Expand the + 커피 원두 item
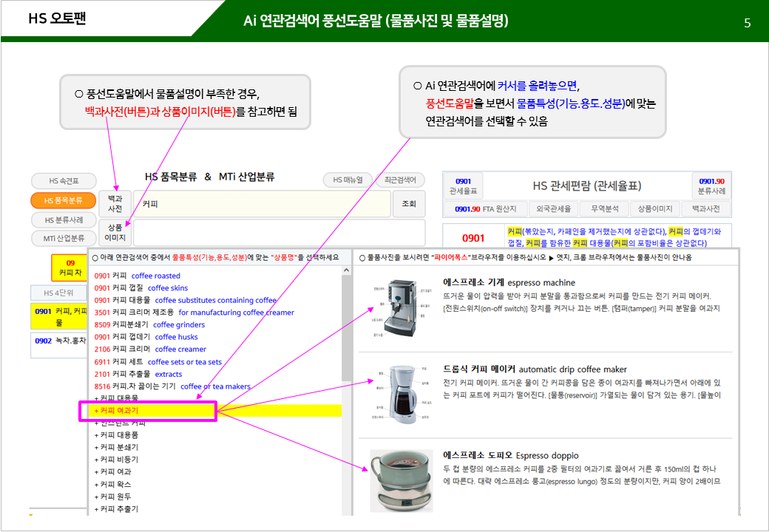Viewport: 769px width, 532px height. tap(113, 497)
